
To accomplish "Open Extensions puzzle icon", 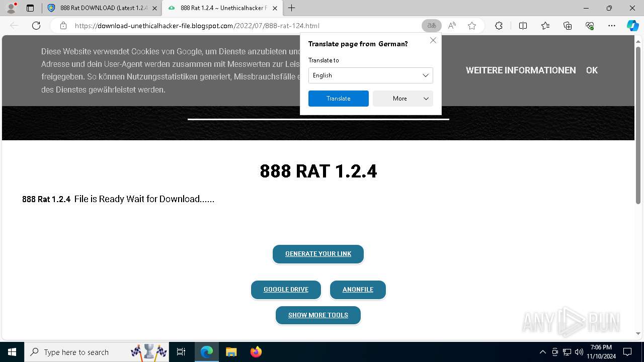I will 499,26.
